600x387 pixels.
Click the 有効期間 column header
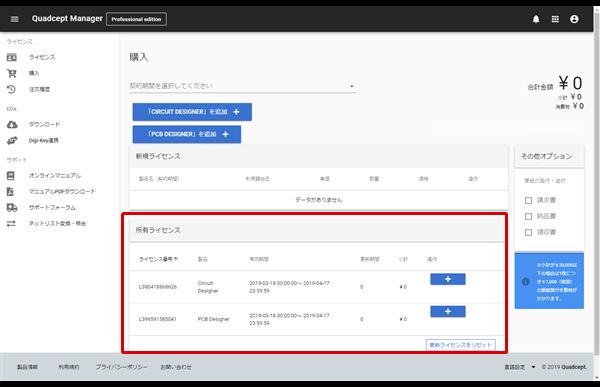(259, 259)
